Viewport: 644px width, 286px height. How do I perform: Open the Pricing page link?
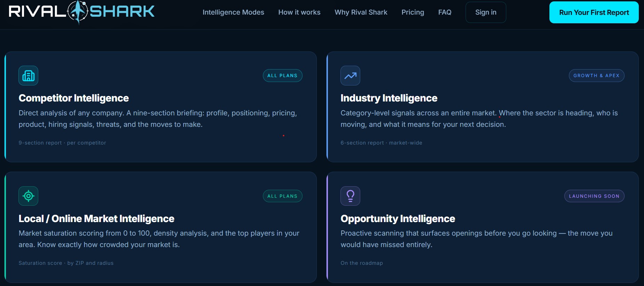pyautogui.click(x=413, y=12)
